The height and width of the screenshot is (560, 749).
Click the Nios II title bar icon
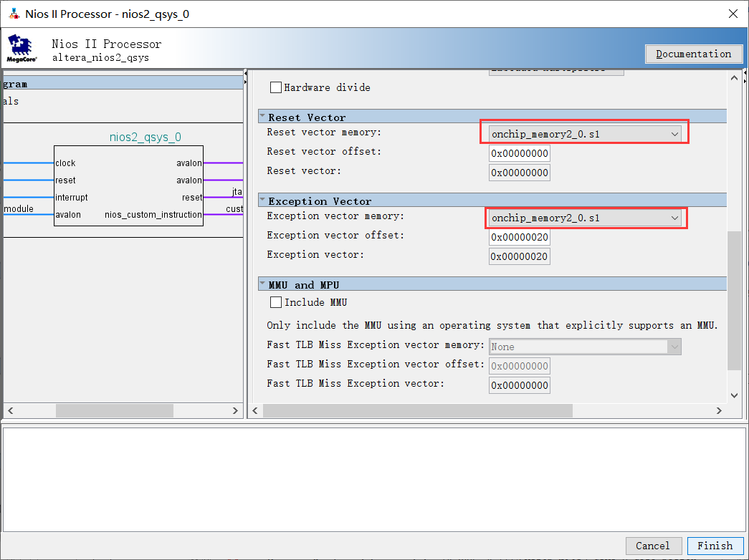pyautogui.click(x=14, y=14)
